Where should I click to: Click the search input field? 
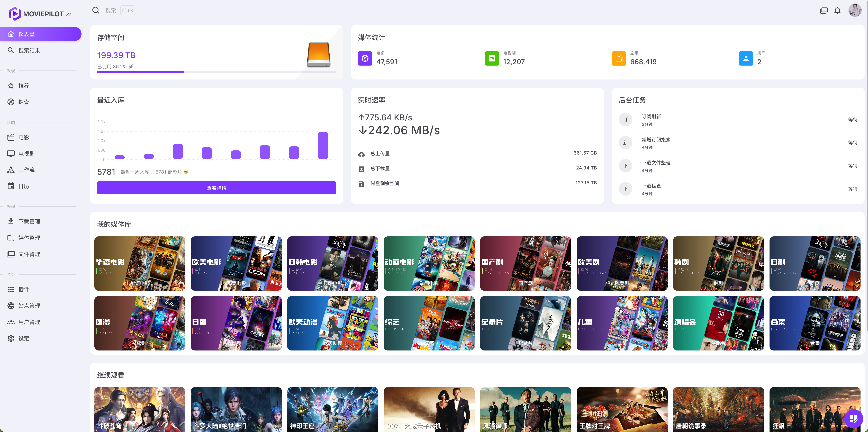coord(111,11)
